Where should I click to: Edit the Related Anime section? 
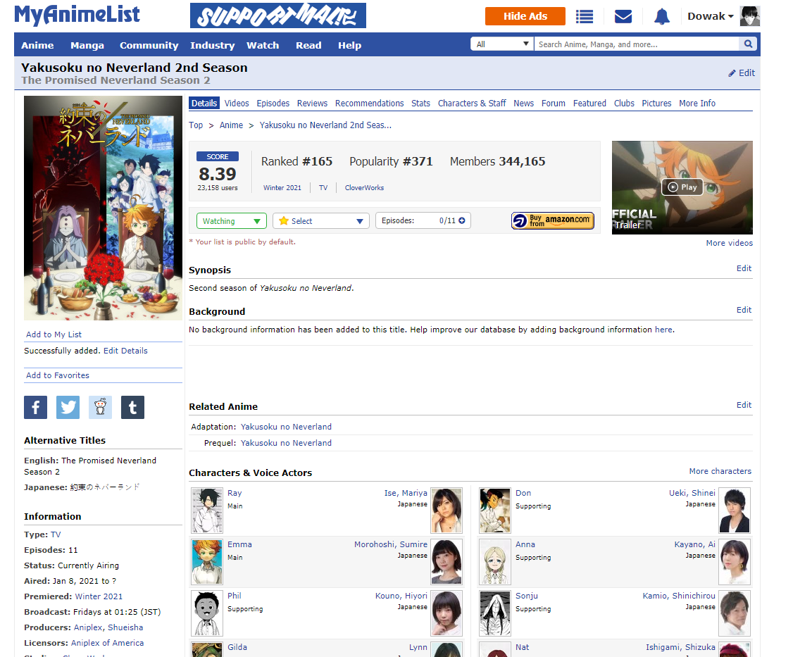point(744,405)
